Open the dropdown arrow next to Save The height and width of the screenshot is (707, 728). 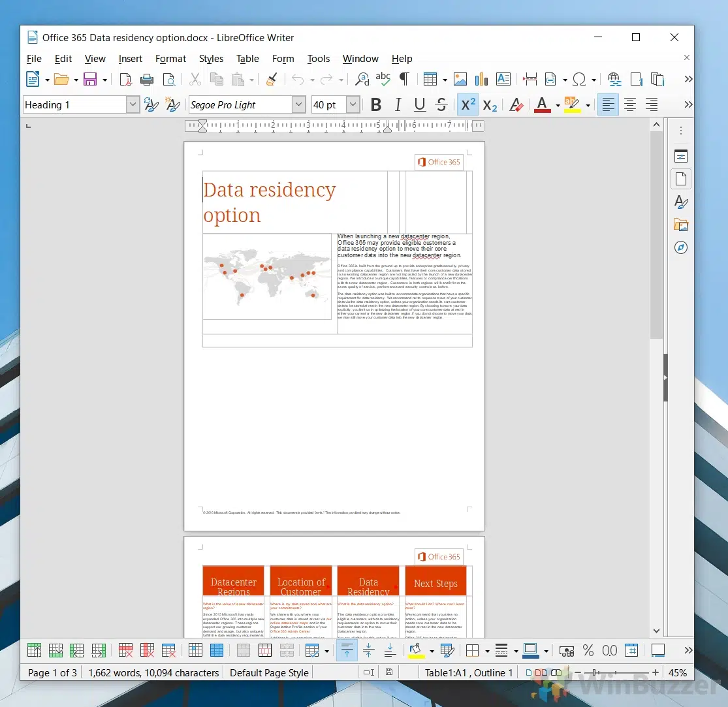pyautogui.click(x=104, y=80)
